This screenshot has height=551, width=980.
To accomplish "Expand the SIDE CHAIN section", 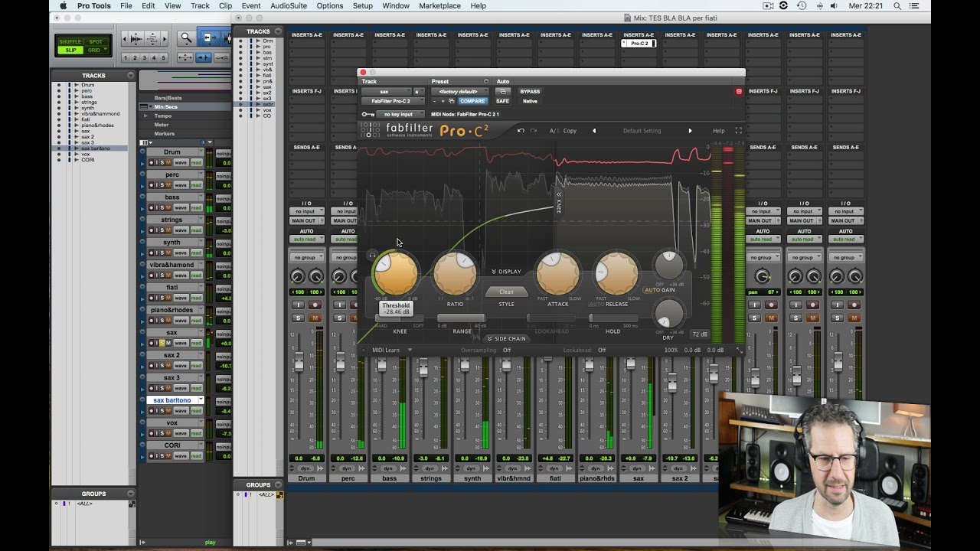I will coord(506,338).
